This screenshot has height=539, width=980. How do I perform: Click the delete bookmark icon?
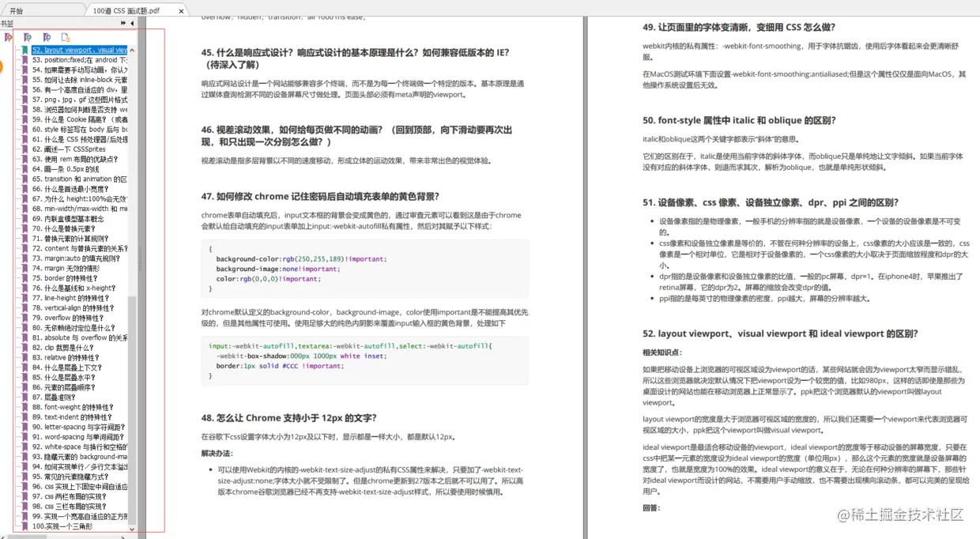click(8, 37)
